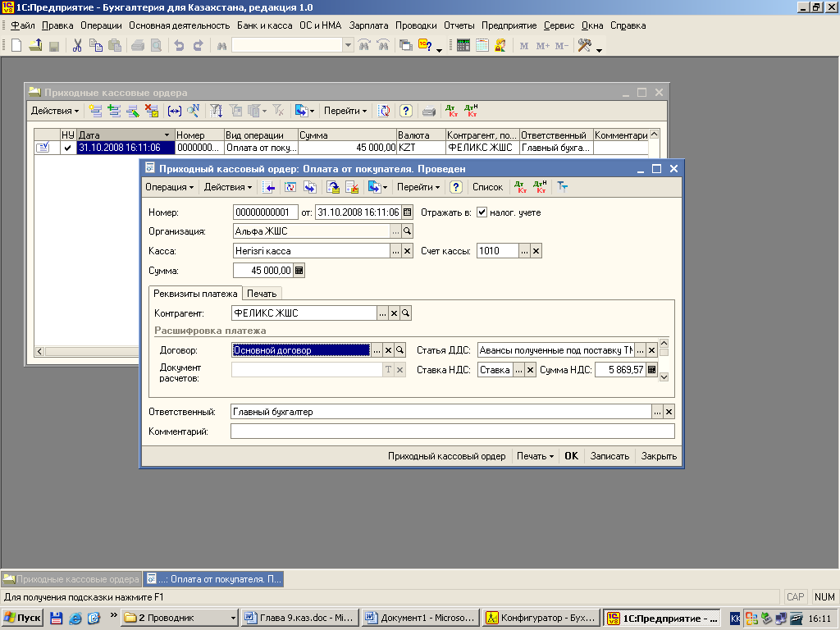Click the Cut scissors icon in main toolbar
Screen dimensions: 840x630
click(77, 46)
